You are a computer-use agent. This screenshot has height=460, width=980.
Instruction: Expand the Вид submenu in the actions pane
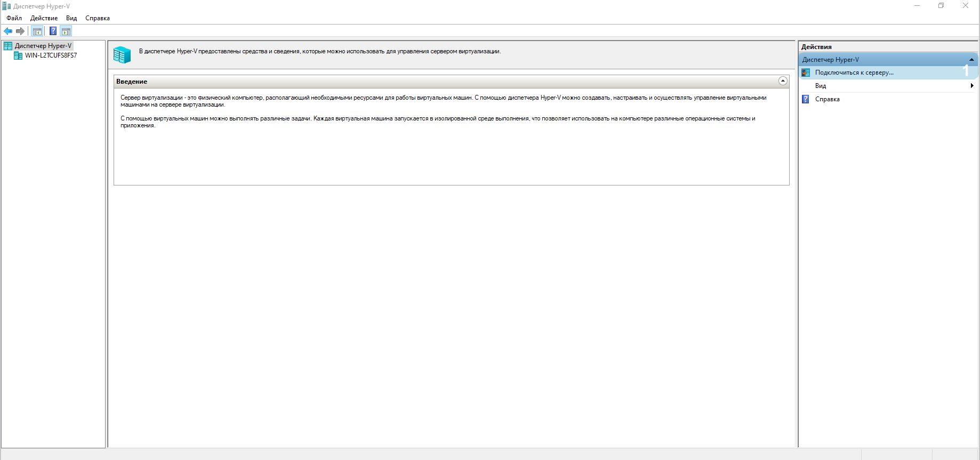coord(888,86)
